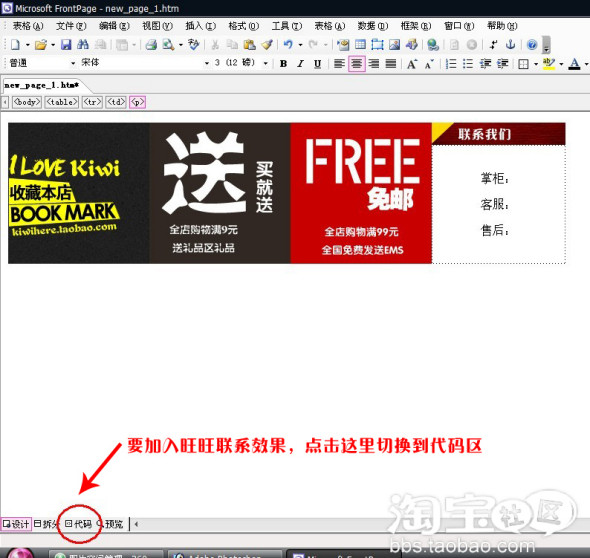Toggle bold formatting
This screenshot has width=590, height=558.
click(x=283, y=64)
